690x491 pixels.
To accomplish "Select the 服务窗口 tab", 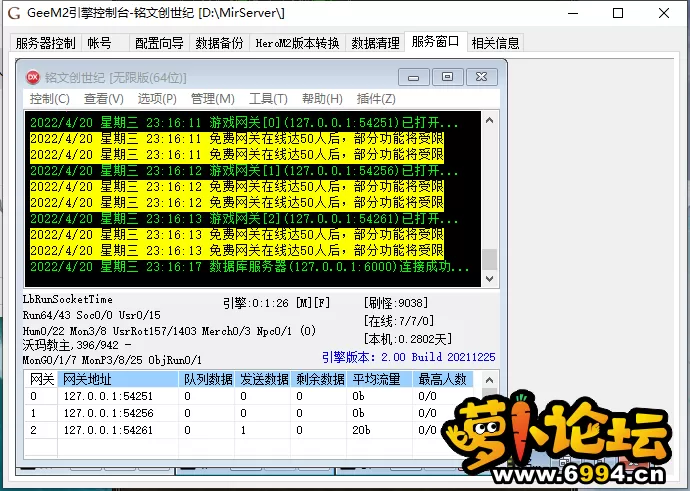I will click(x=435, y=42).
